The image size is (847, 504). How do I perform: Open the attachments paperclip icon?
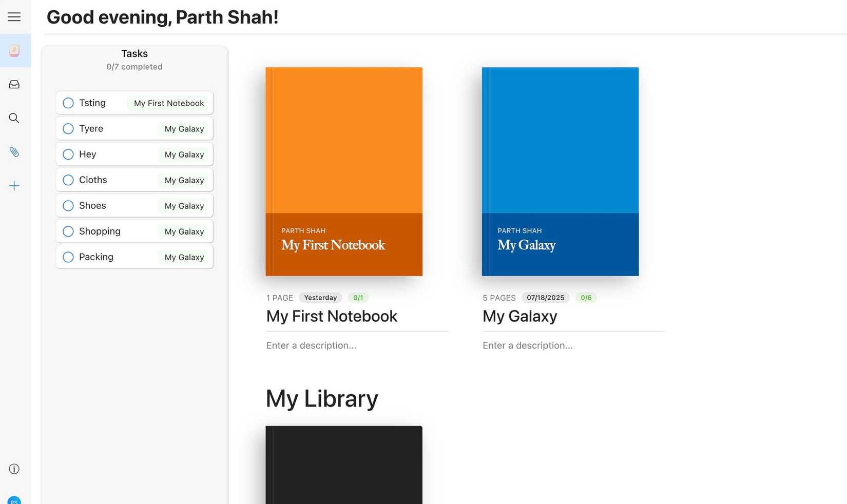(x=14, y=152)
